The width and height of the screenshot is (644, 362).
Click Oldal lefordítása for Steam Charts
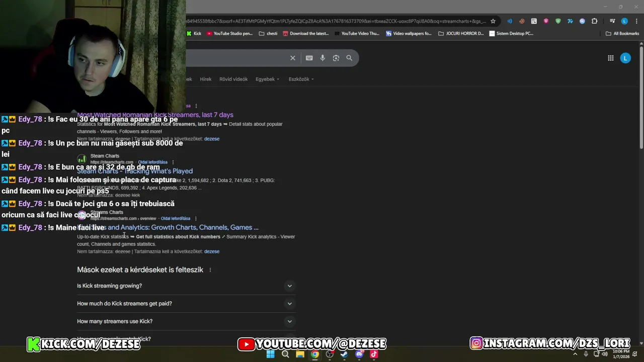click(152, 162)
